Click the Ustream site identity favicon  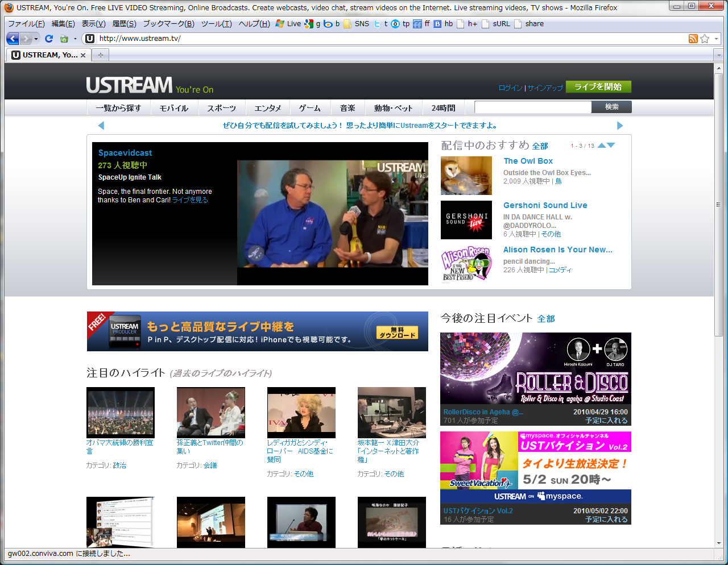90,39
